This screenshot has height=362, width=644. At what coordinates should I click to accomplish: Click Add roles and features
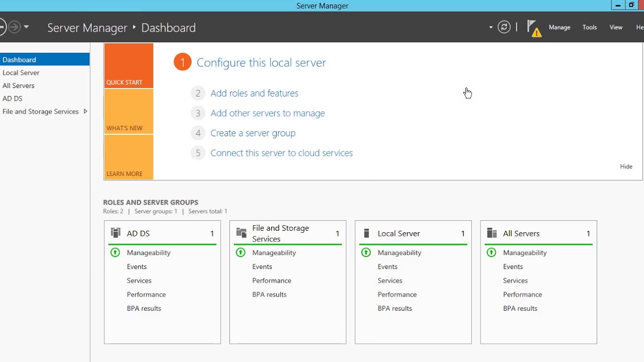254,93
